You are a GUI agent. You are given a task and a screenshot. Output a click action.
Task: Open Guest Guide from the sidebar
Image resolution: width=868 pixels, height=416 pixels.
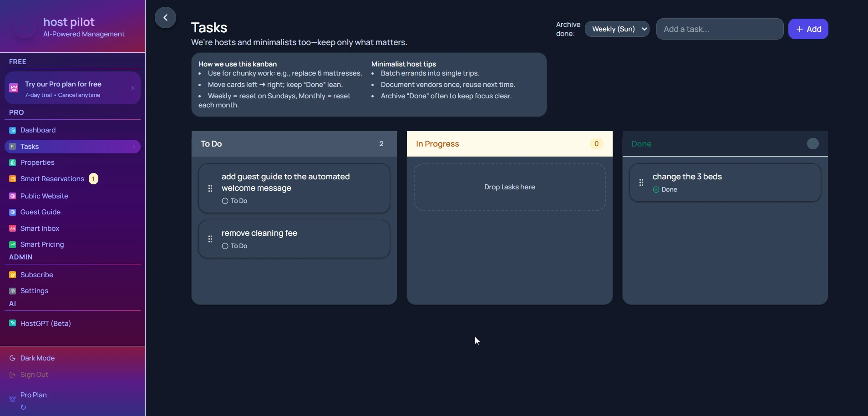41,212
